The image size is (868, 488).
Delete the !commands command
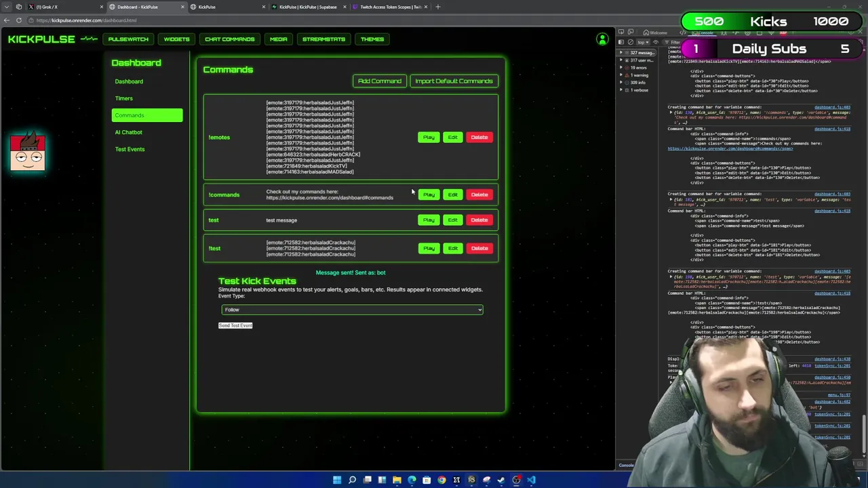pos(479,195)
